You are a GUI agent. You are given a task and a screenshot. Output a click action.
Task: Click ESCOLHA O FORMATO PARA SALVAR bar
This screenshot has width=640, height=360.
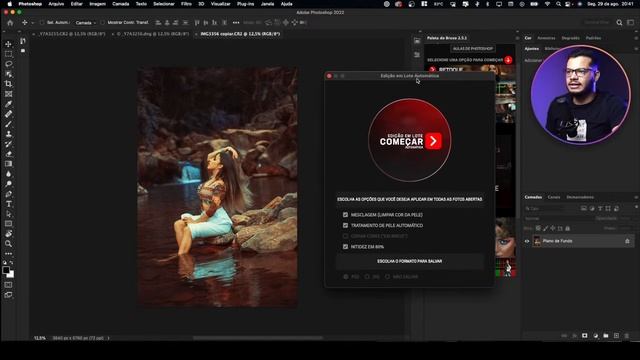pos(409,261)
